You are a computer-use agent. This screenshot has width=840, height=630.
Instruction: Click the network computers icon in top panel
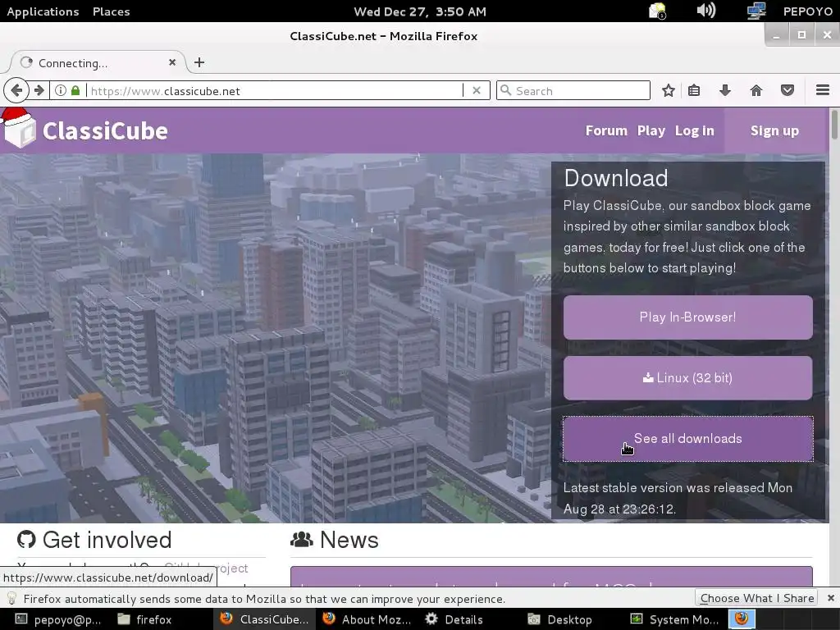(x=756, y=11)
